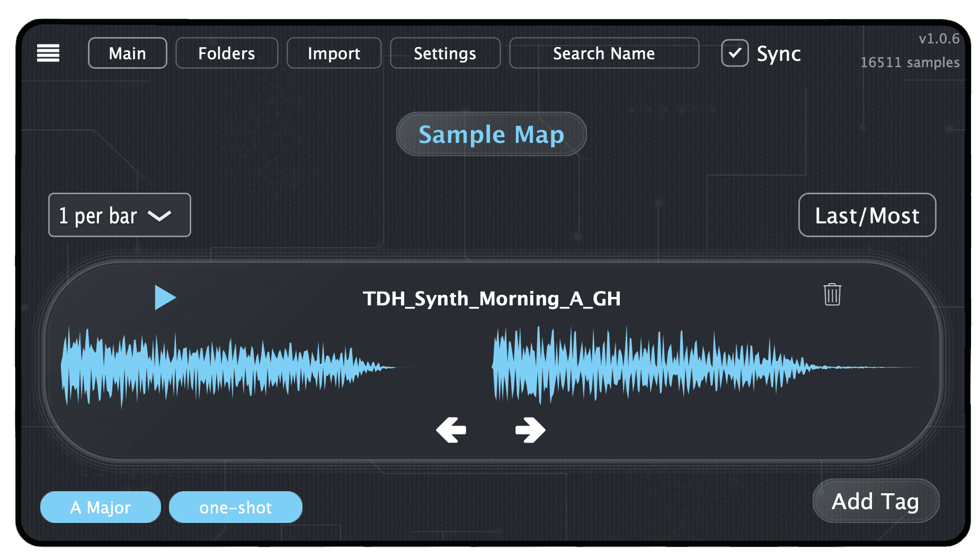This screenshot has width=980, height=560.
Task: Switch to the Main tab
Action: (x=127, y=53)
